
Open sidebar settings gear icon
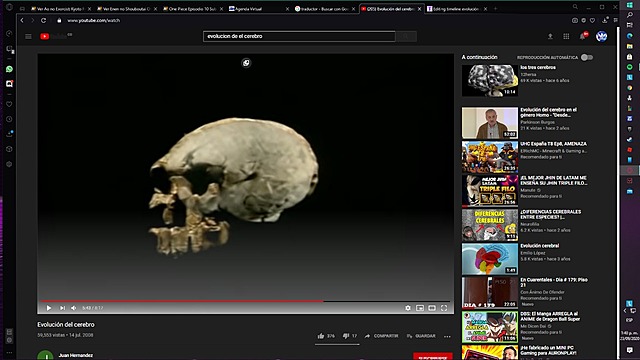tap(9, 164)
